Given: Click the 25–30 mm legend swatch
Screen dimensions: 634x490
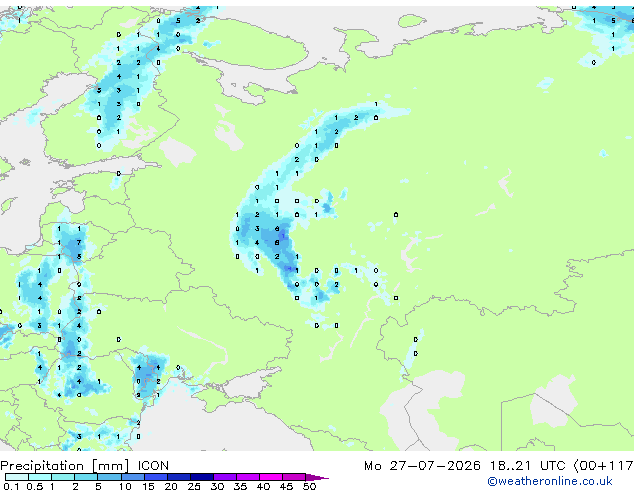Looking at the screenshot, I should pos(201,477).
